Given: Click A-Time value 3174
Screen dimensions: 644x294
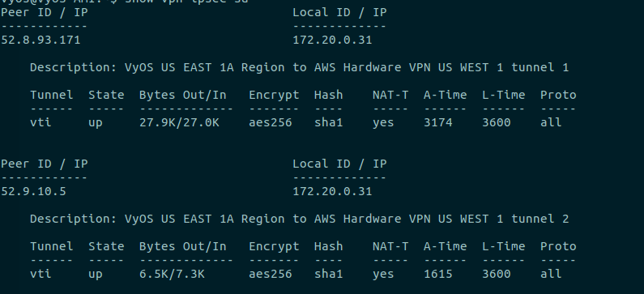Looking at the screenshot, I should tap(437, 123).
